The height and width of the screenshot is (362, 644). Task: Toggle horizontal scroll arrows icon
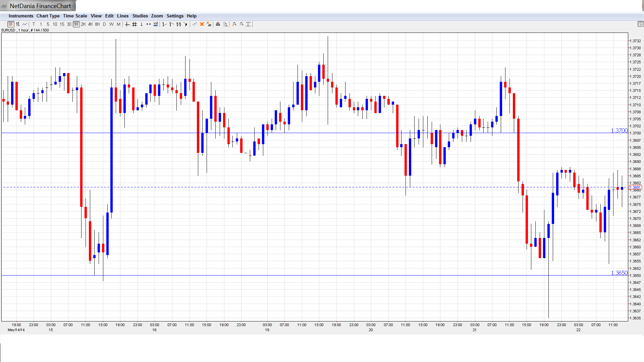click(149, 24)
